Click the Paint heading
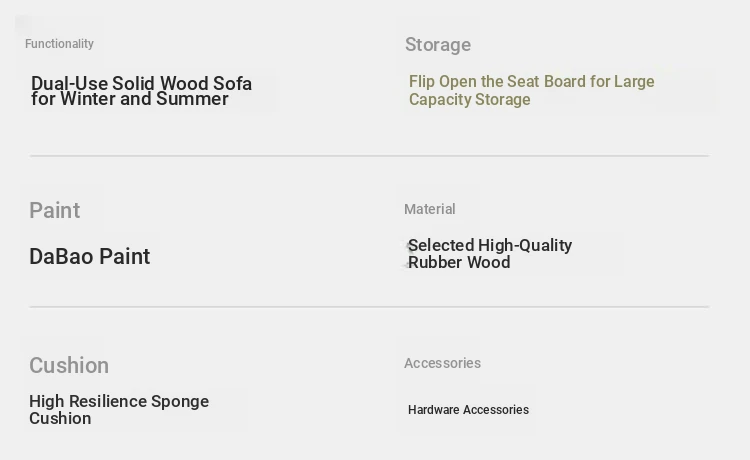Viewport: 750px width, 460px height. (x=54, y=210)
